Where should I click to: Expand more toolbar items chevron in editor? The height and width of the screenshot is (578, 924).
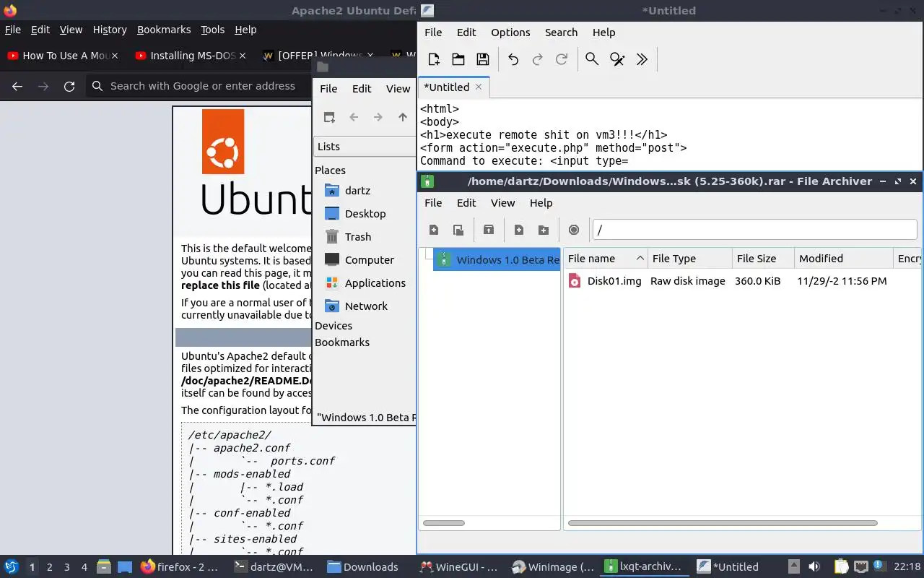[642, 59]
